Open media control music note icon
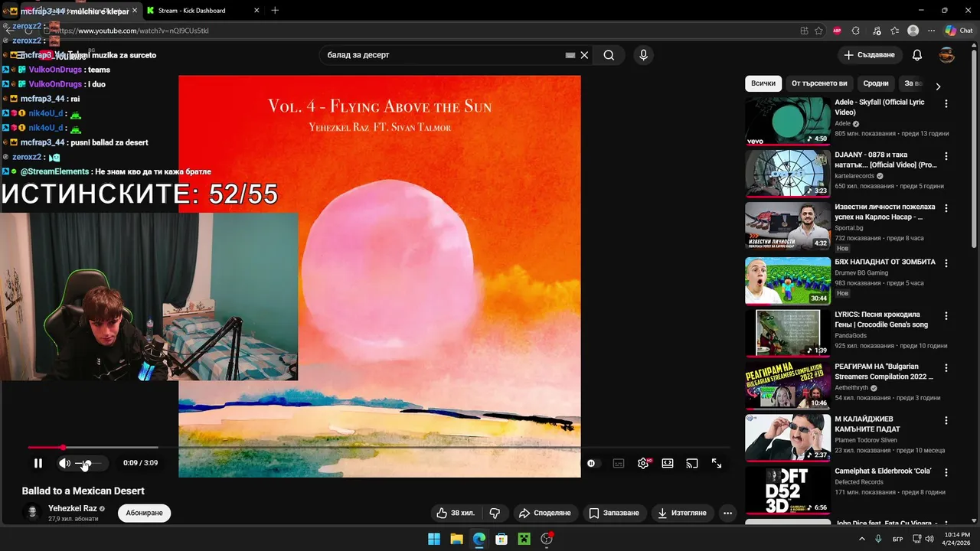 pyautogui.click(x=875, y=31)
